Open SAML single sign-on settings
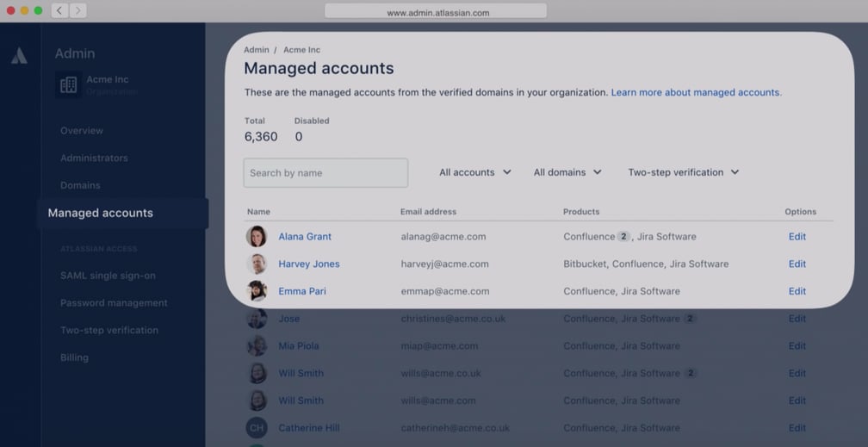This screenshot has width=868, height=447. pos(108,276)
